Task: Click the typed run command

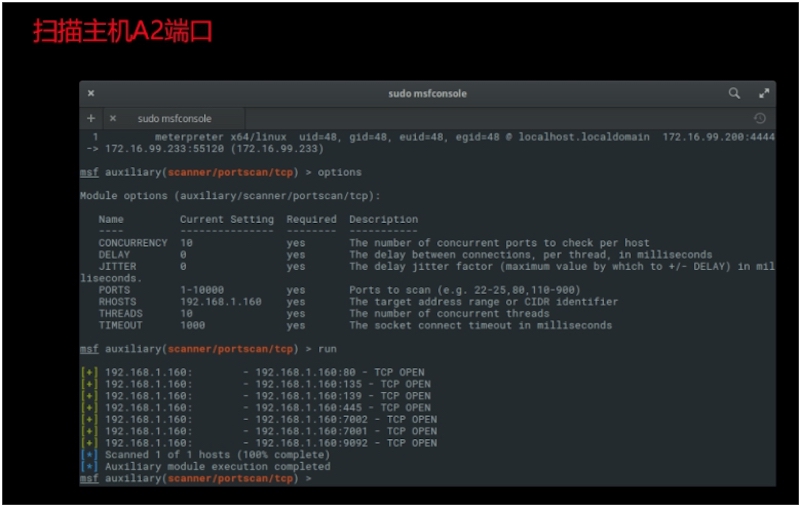Action: [327, 349]
